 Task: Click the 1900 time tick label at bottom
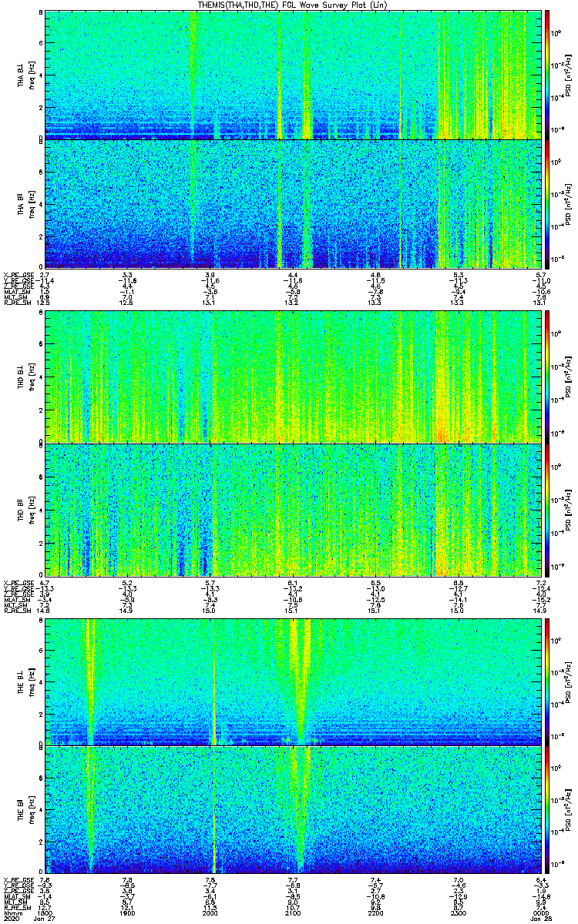point(127,913)
